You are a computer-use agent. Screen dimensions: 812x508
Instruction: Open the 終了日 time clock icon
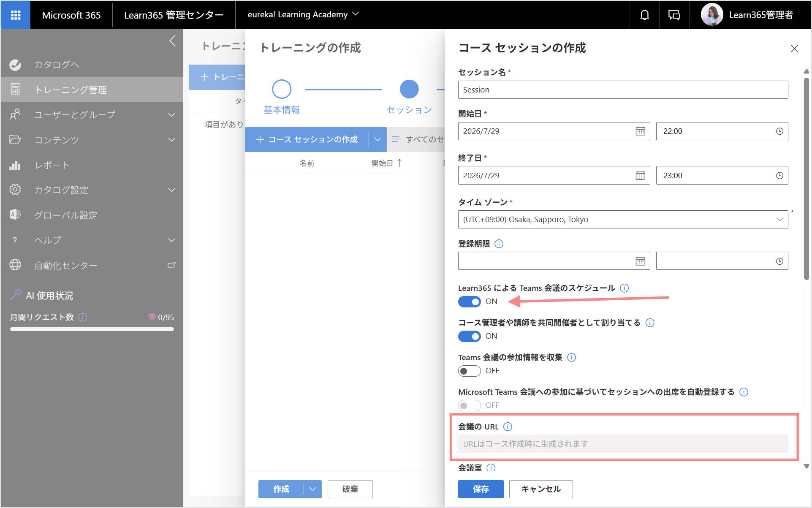[779, 176]
